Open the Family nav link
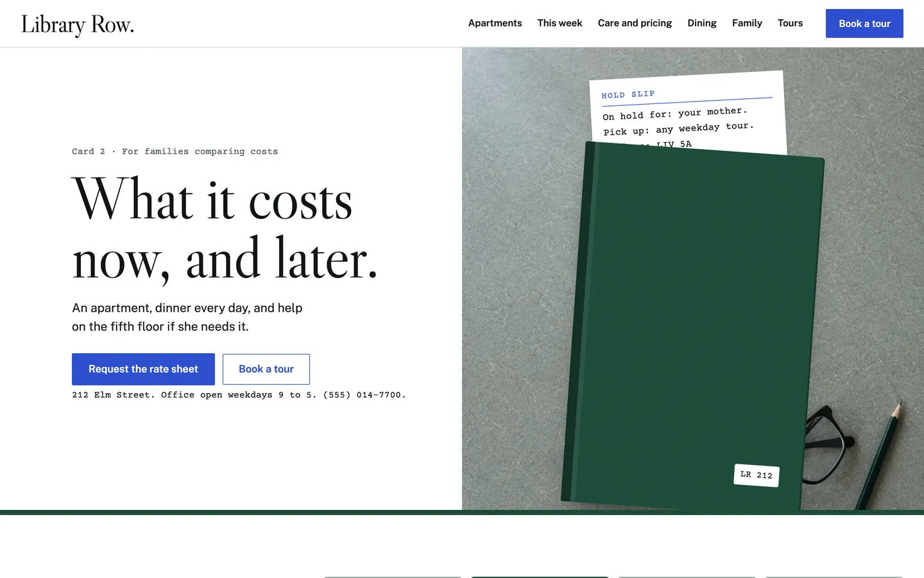 [747, 23]
